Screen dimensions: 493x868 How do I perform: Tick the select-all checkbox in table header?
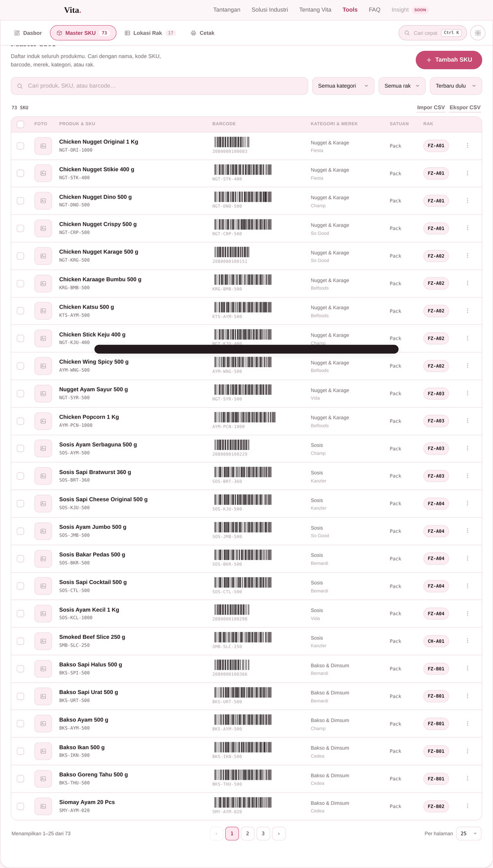pyautogui.click(x=20, y=124)
